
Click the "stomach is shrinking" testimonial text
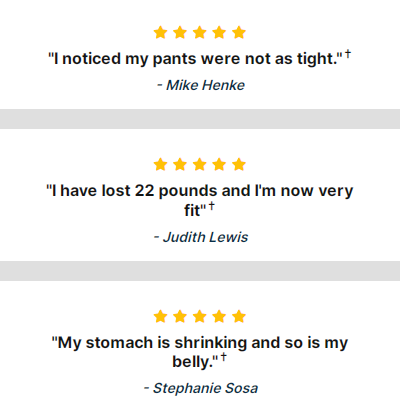pyautogui.click(x=199, y=352)
